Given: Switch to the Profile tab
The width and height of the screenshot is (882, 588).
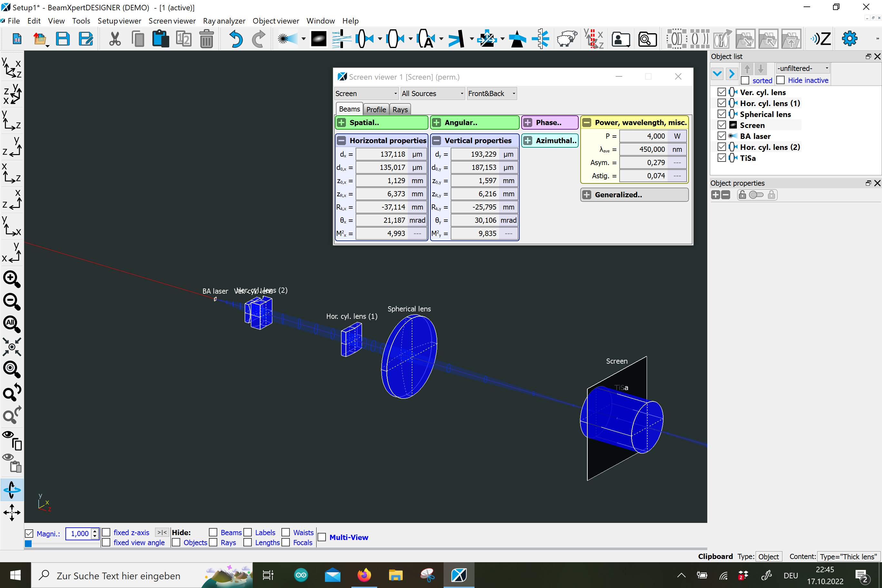Looking at the screenshot, I should (x=376, y=110).
